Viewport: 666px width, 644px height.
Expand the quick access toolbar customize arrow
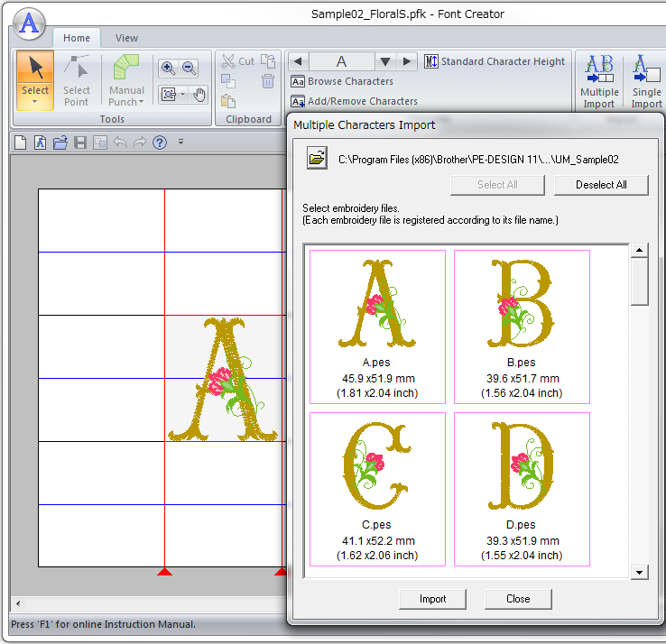180,142
